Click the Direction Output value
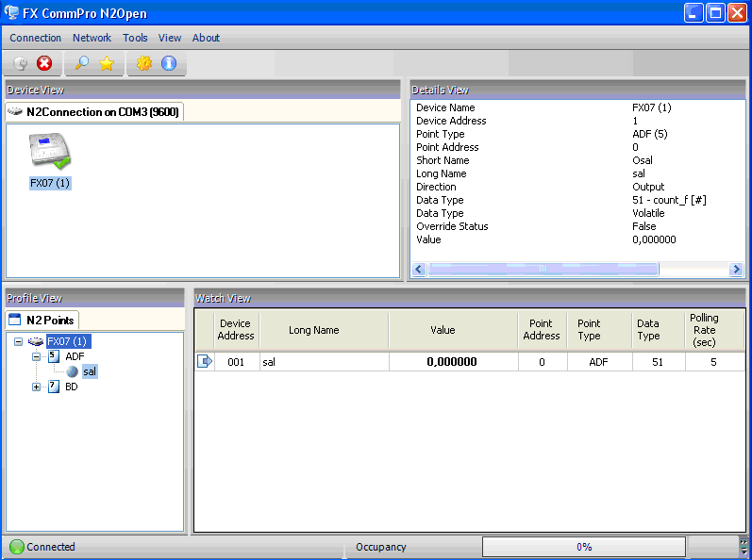This screenshot has height=560, width=752. click(648, 187)
